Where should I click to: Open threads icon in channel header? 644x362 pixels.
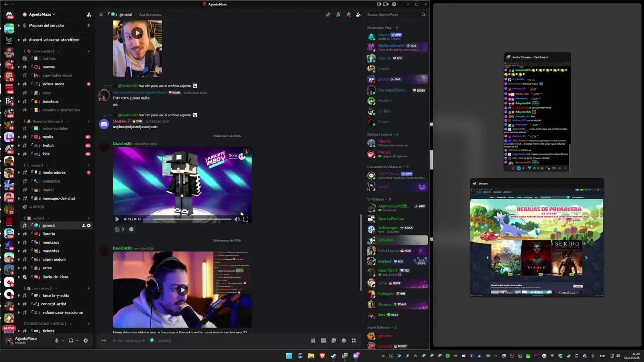[x=328, y=14]
